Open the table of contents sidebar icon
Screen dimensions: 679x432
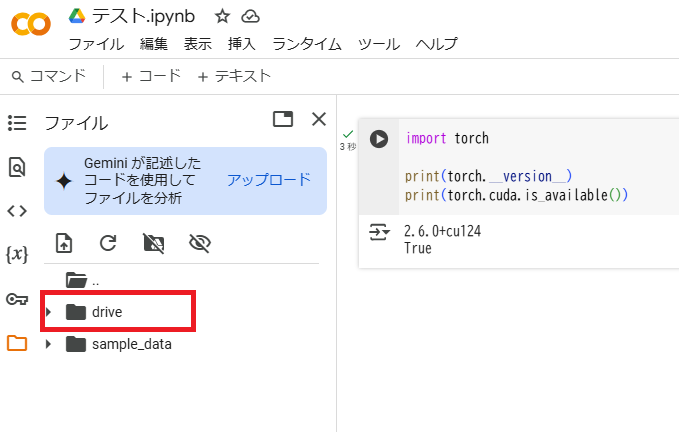click(17, 123)
